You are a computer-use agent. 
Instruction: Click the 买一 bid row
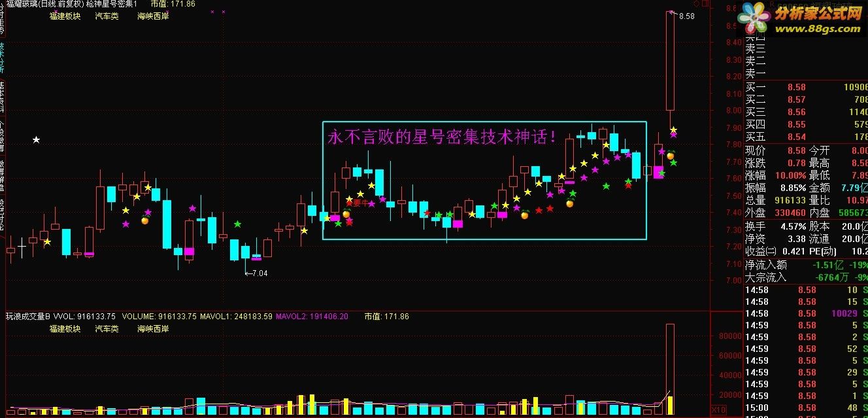tap(807, 87)
